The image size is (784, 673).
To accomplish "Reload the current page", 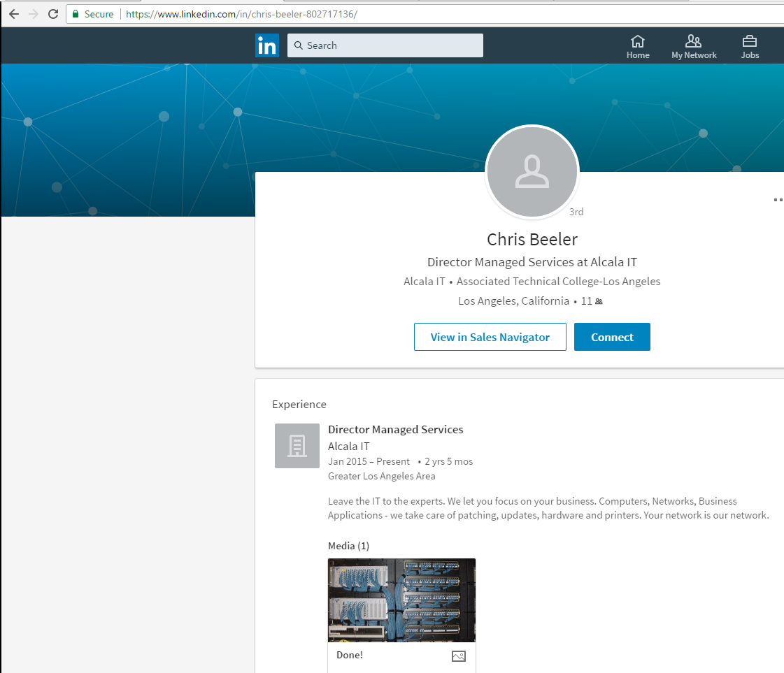I will (x=53, y=14).
